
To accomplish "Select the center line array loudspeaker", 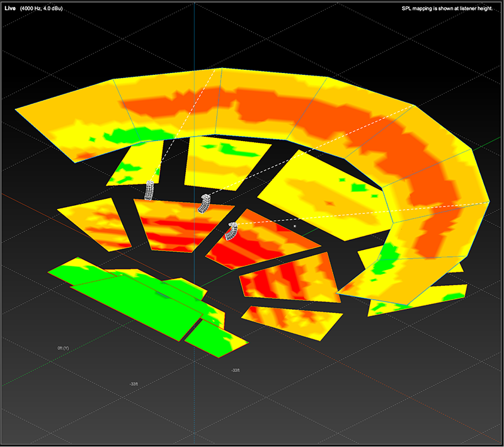I will coord(205,203).
